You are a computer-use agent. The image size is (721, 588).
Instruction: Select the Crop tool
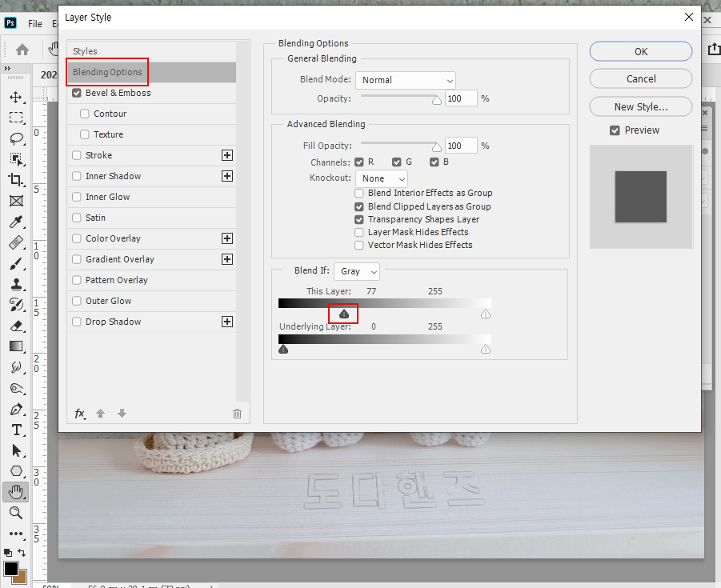click(x=16, y=180)
